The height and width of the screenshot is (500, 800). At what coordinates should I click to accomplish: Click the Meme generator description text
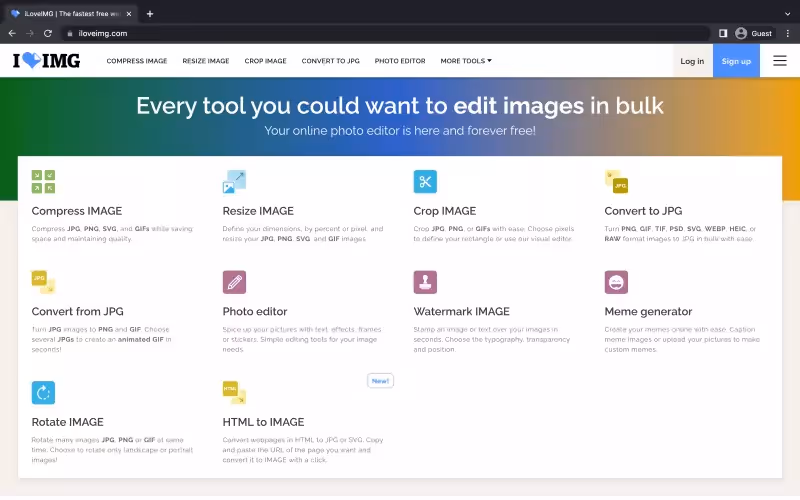[682, 339]
